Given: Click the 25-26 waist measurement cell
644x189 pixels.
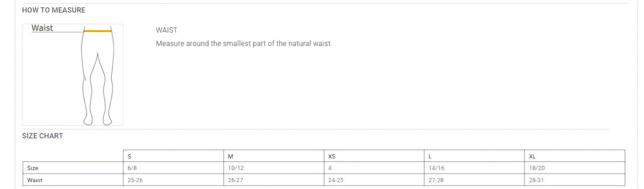Looking at the screenshot, I should (x=135, y=180).
